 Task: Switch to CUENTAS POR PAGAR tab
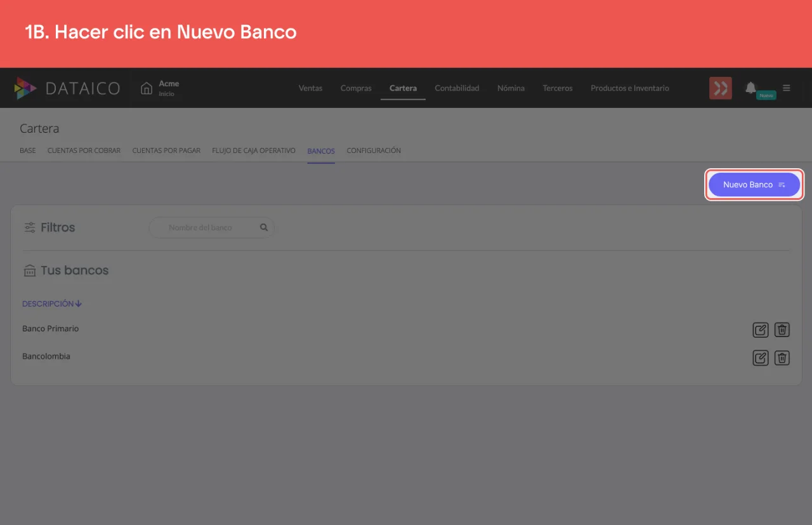(x=166, y=151)
